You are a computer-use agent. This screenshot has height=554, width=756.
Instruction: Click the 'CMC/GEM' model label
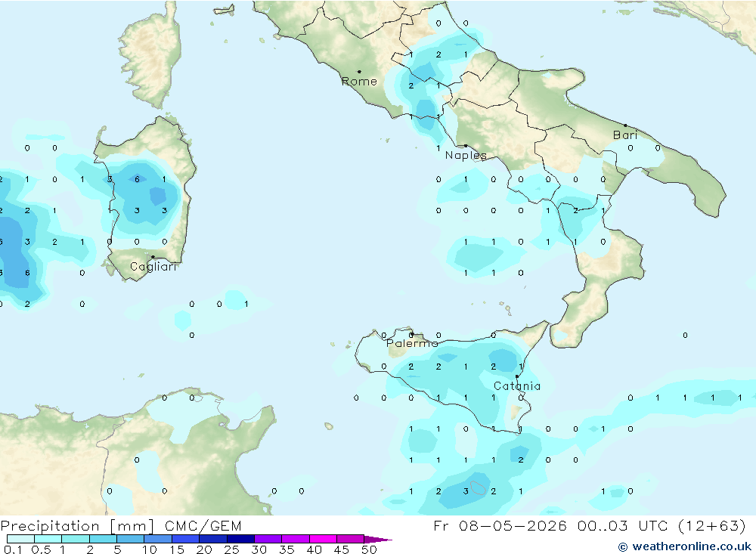pyautogui.click(x=203, y=526)
